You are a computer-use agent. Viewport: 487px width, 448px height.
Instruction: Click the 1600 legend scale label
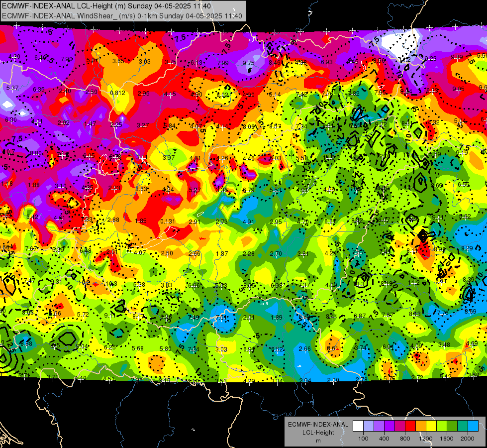(x=446, y=439)
